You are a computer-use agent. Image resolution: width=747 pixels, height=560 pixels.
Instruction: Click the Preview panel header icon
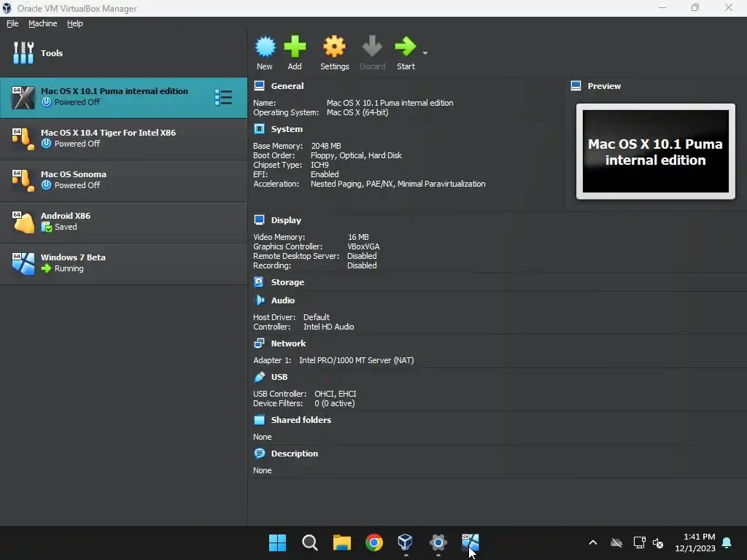[x=576, y=86]
